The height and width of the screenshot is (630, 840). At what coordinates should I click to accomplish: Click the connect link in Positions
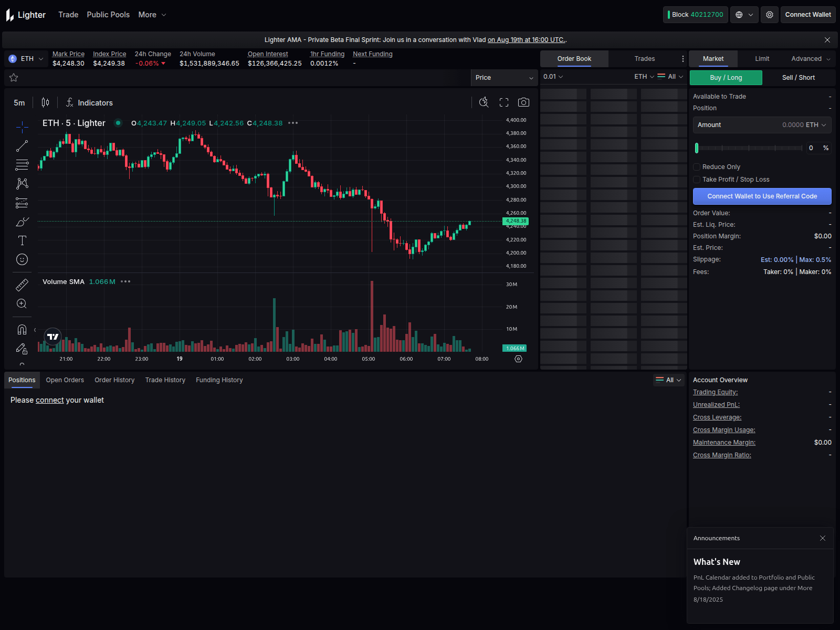[x=50, y=400]
